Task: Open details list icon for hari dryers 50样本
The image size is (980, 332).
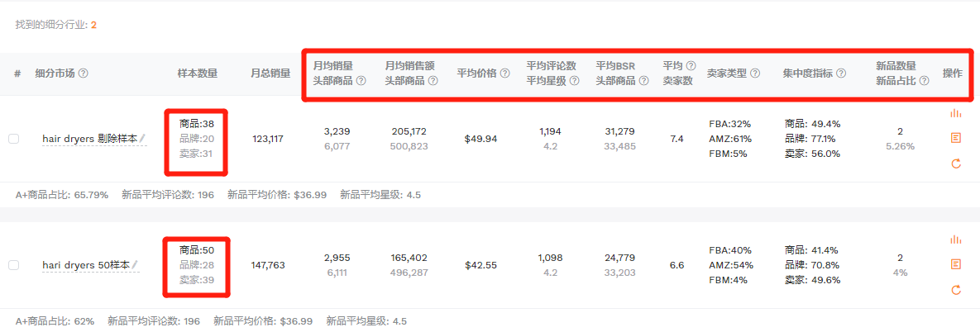Action: (x=956, y=264)
